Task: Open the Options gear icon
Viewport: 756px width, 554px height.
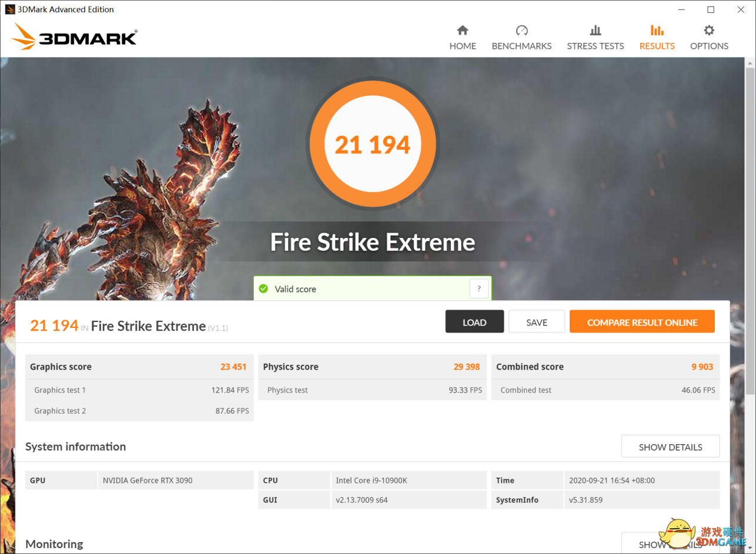Action: click(709, 30)
